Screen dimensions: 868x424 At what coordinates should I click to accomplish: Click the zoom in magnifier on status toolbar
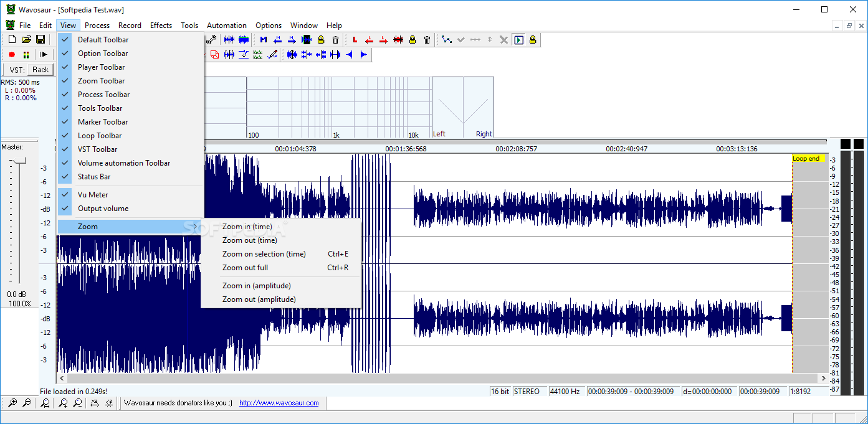coord(12,403)
